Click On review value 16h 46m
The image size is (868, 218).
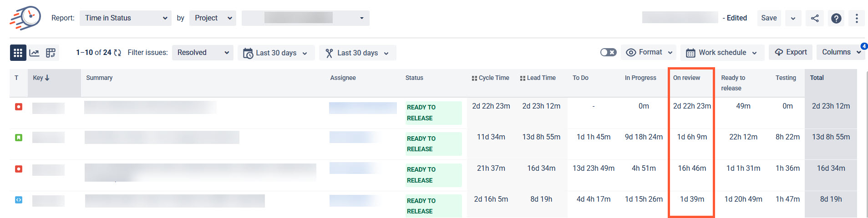coord(692,168)
